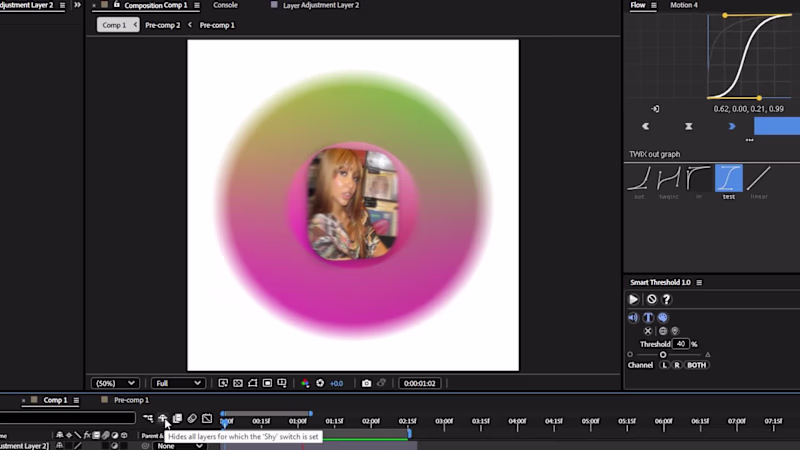Run Smart Threshold with the play button
The width and height of the screenshot is (800, 450).
(634, 299)
